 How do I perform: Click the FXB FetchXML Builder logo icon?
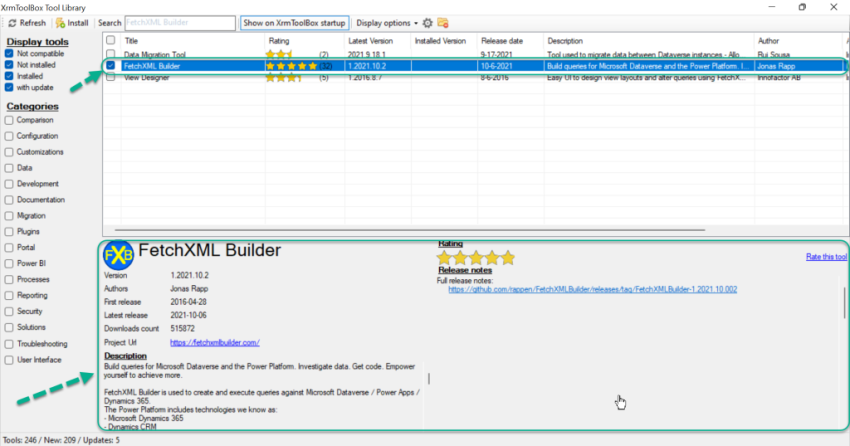(x=118, y=255)
